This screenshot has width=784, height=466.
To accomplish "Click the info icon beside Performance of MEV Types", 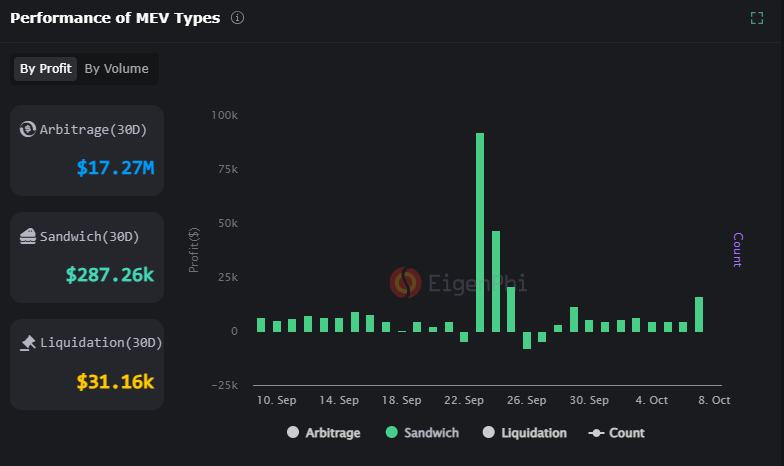I will tap(237, 19).
